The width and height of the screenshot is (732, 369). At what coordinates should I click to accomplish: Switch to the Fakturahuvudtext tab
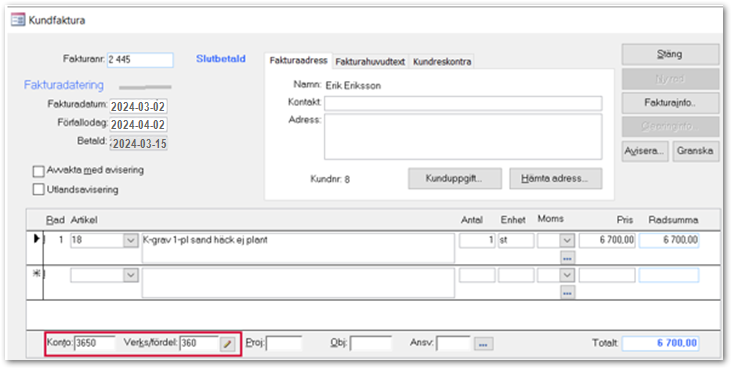click(370, 62)
